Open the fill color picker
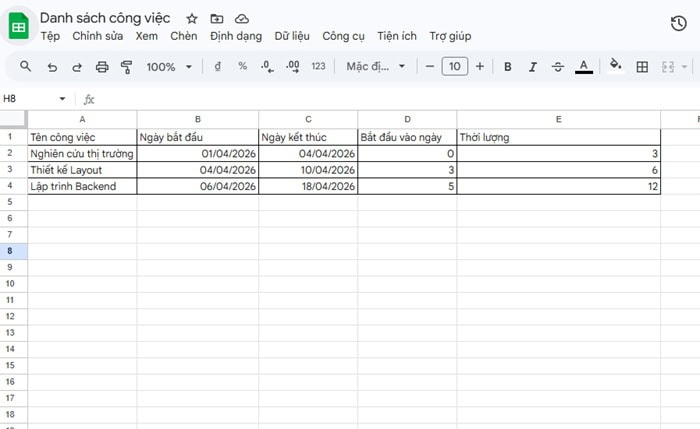 click(x=615, y=67)
